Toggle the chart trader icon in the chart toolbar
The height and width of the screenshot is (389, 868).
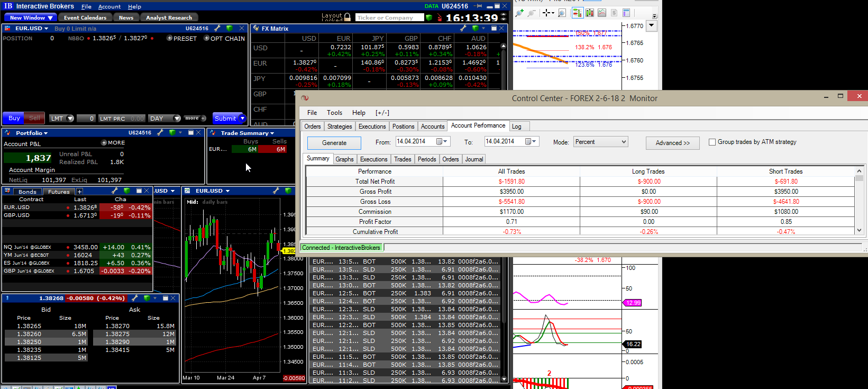(x=577, y=13)
